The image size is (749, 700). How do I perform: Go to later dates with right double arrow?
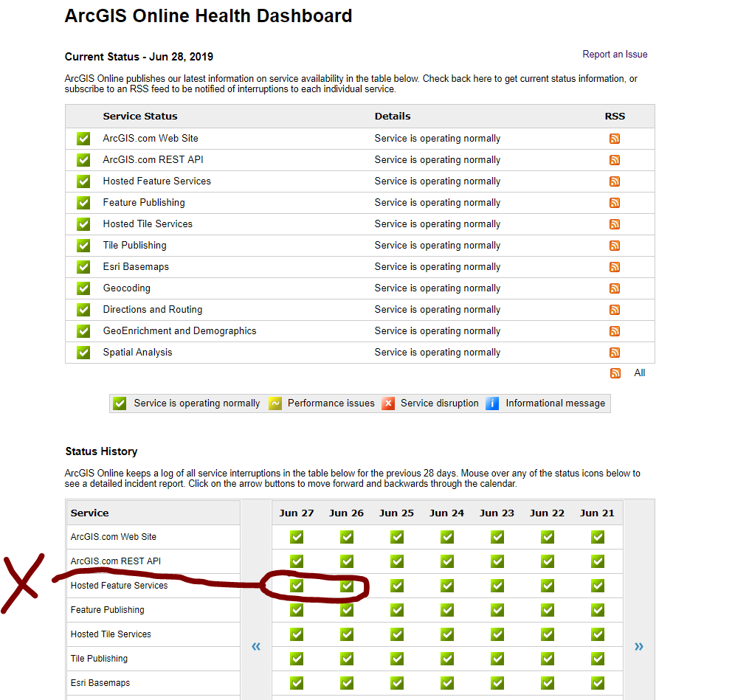[638, 646]
